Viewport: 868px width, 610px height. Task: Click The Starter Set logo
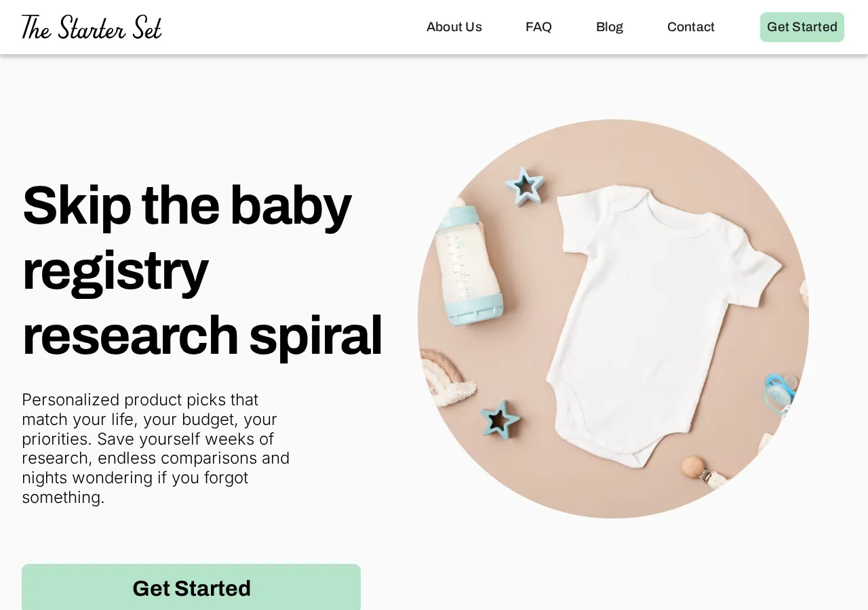click(92, 27)
